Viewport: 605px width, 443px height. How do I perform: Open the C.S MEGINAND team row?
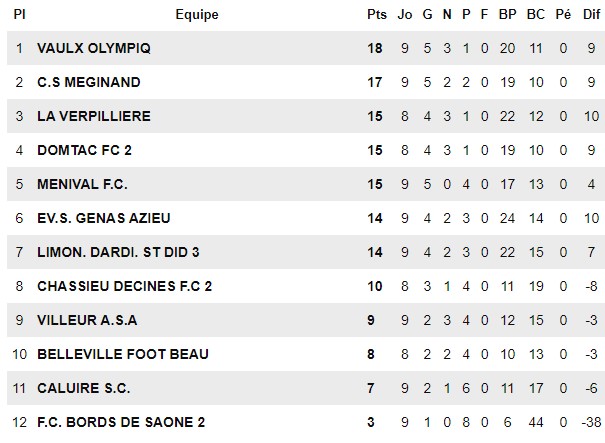click(x=306, y=82)
